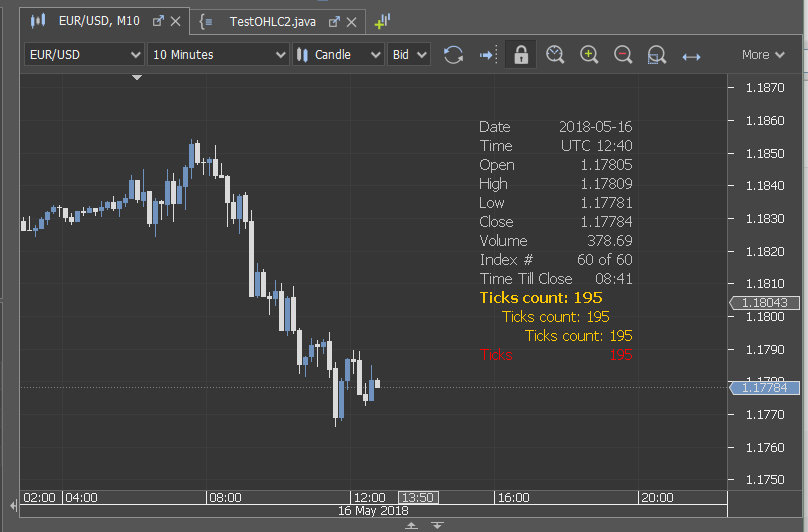Click the Index # '60 of 60' value
Image resolution: width=808 pixels, height=532 pixels.
(604, 260)
